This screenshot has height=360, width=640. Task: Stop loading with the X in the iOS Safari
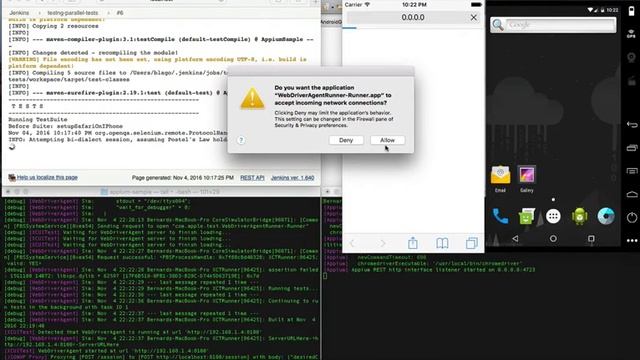[473, 18]
